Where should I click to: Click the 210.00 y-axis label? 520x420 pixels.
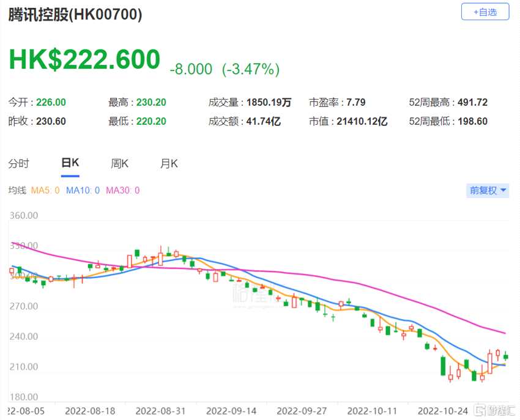click(x=23, y=367)
